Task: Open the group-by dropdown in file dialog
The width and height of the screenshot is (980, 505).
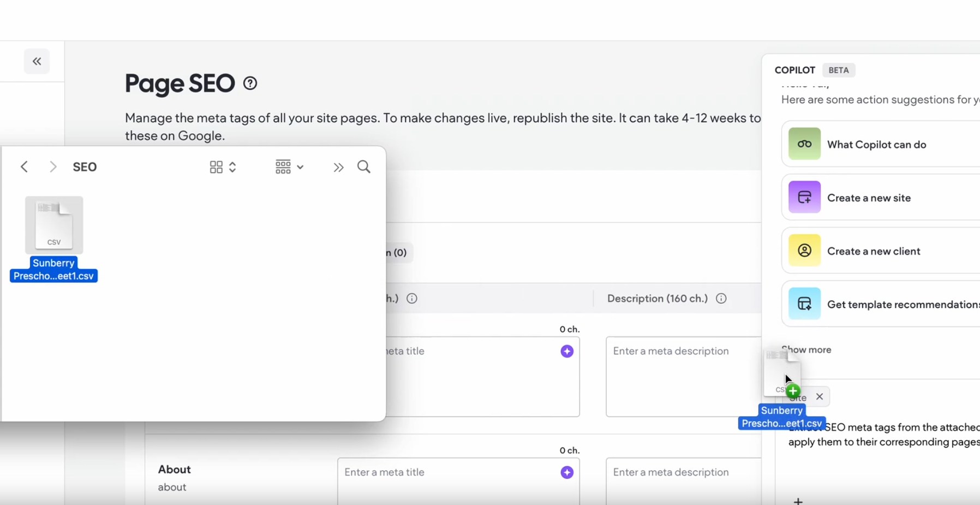Action: pos(289,167)
